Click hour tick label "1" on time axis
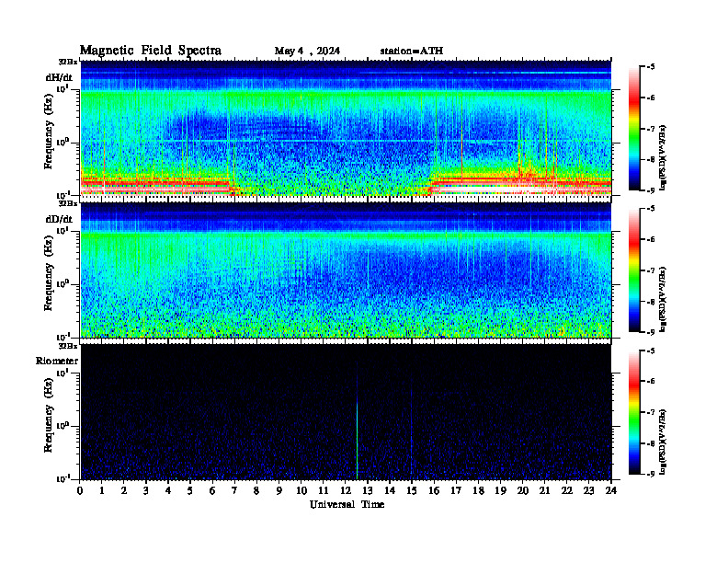This screenshot has width=728, height=563. [x=102, y=491]
